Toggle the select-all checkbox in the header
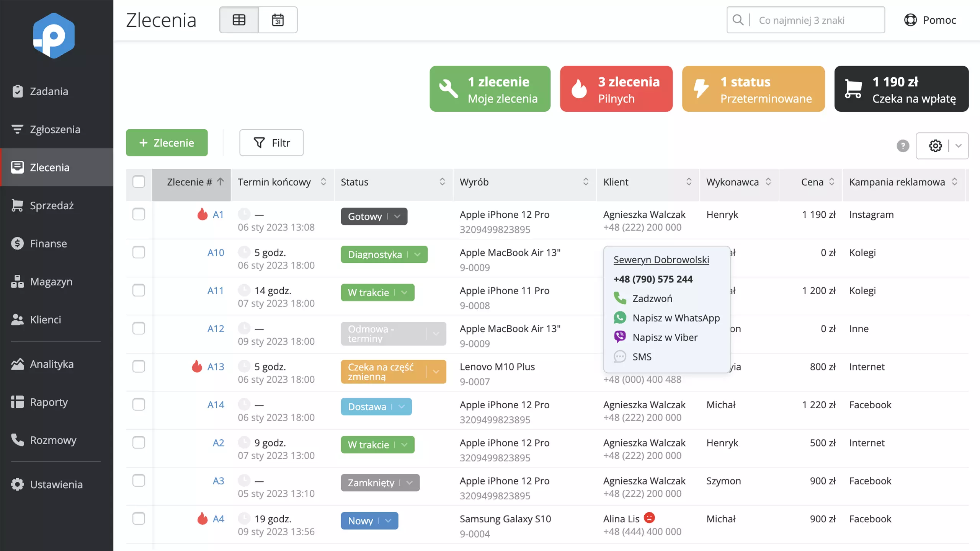 click(139, 182)
